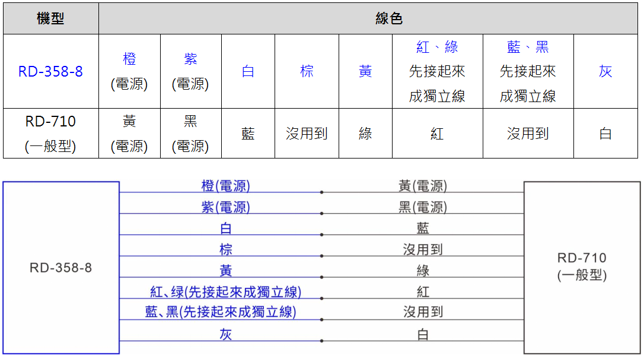Viewport: 644px width, 358px height.
Task: Click black 白 cell in RD-710 table row
Action: coord(606,134)
